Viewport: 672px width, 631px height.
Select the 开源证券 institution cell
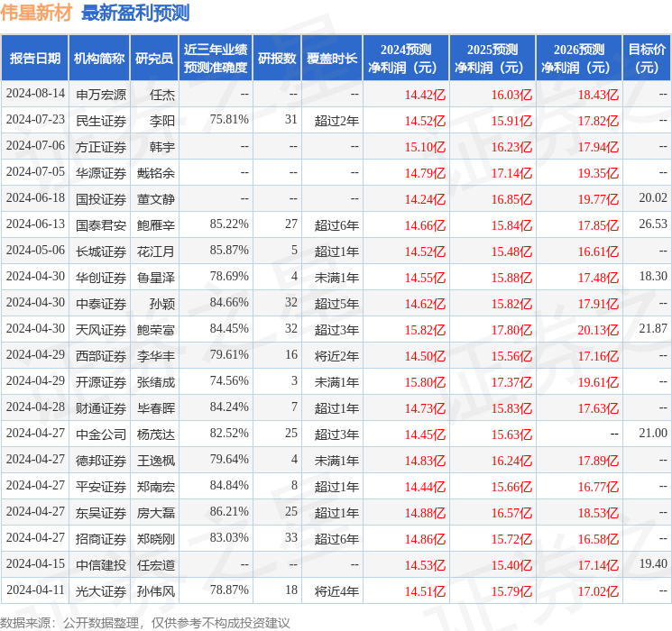101,381
